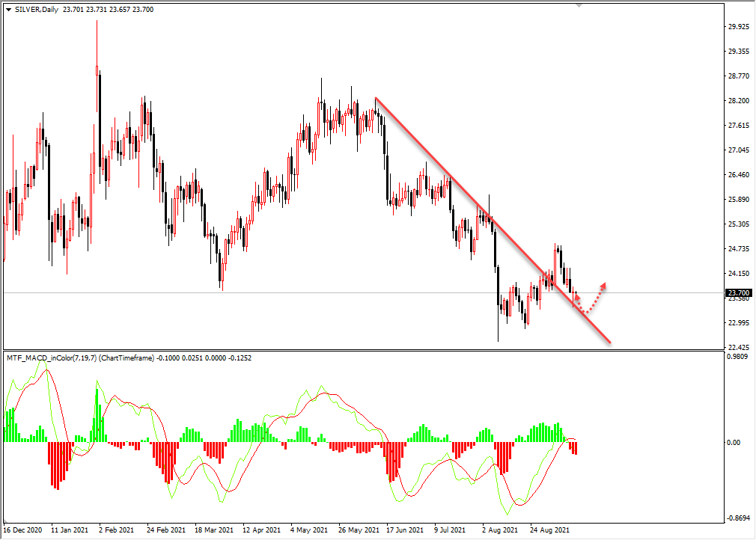Click the 11 Jan 2021 date label

pos(70,530)
